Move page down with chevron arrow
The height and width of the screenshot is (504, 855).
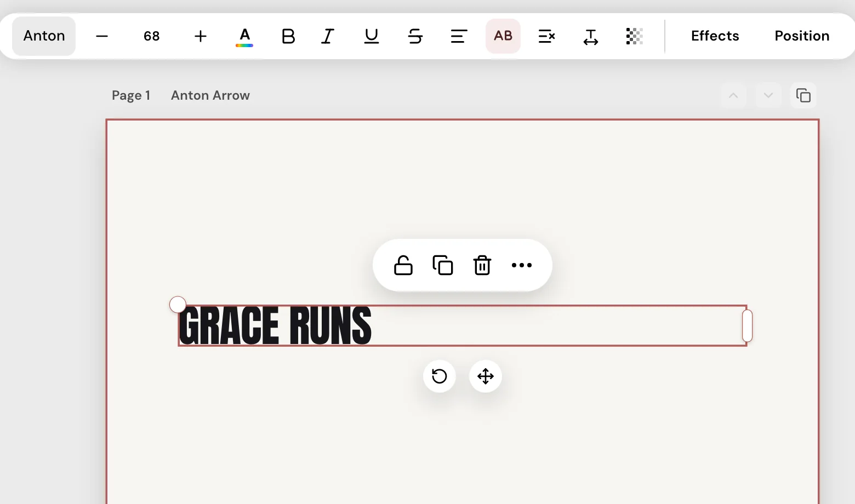click(x=768, y=95)
